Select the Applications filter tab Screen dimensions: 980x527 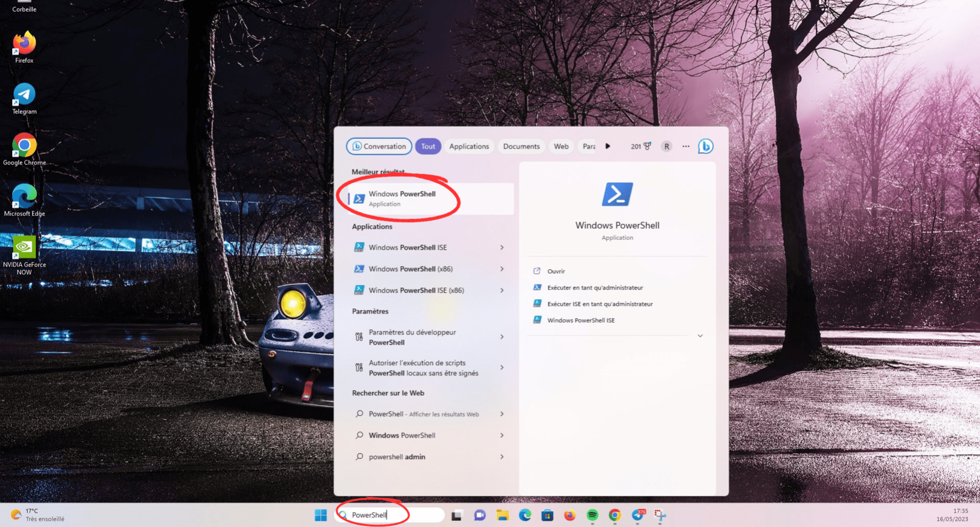click(x=469, y=146)
